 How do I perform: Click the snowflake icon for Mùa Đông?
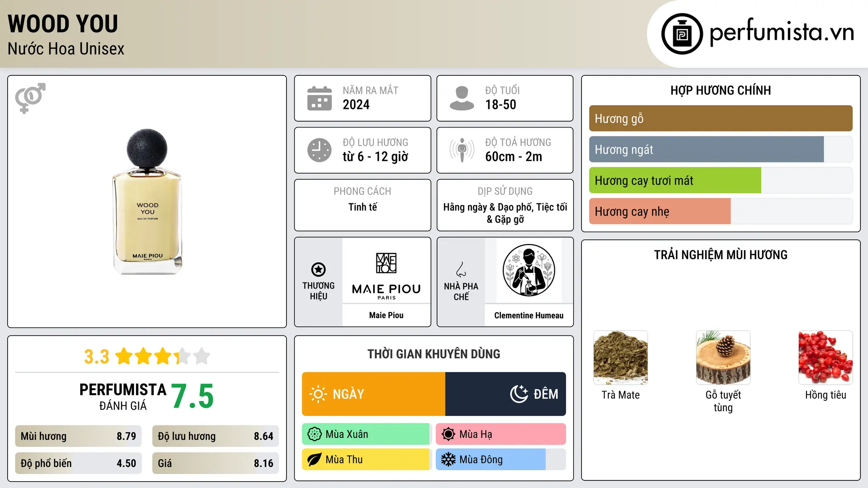[448, 460]
